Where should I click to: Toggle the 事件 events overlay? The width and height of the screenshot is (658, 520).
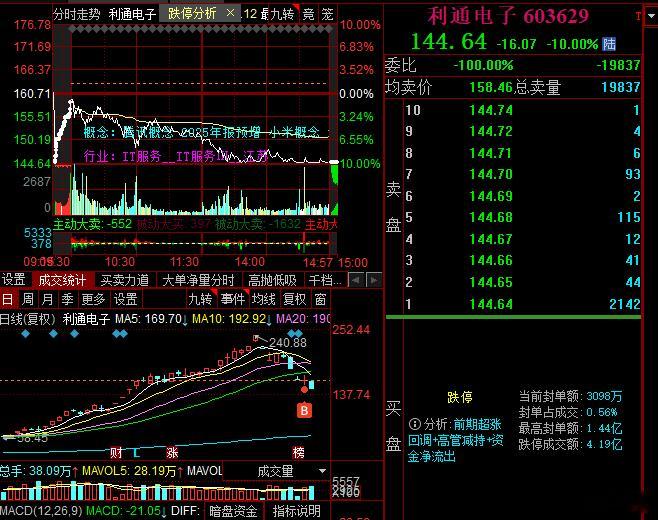[x=232, y=299]
